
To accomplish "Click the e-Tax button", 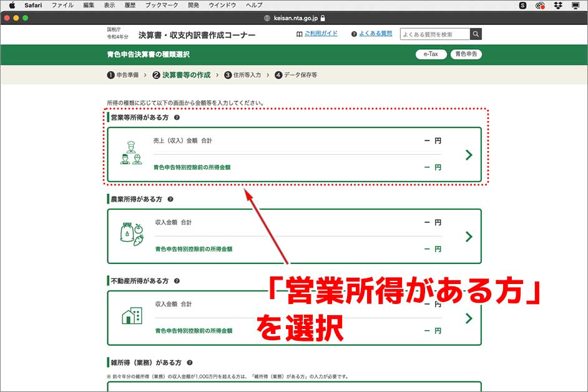I will point(429,54).
